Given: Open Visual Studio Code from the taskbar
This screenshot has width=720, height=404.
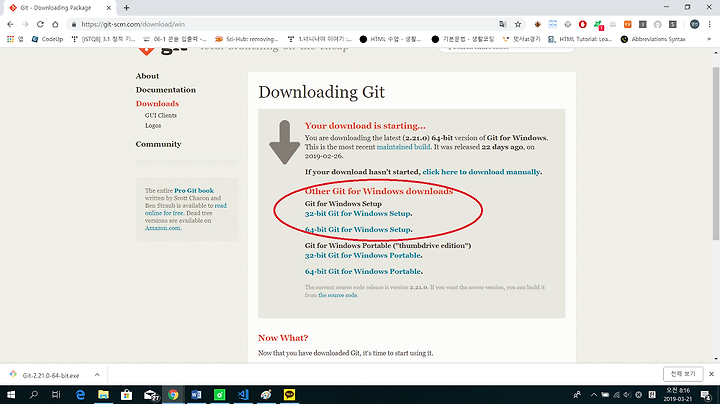Looking at the screenshot, I should coord(243,395).
